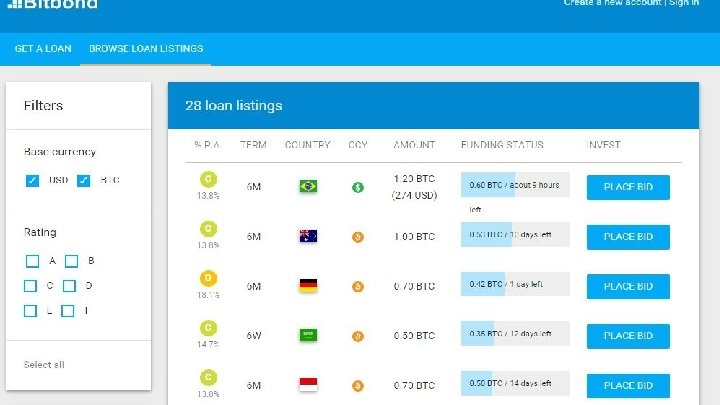Screen dimensions: 720x405
Task: Click the bitcoin icon in the Indonesia row
Action: click(x=358, y=386)
